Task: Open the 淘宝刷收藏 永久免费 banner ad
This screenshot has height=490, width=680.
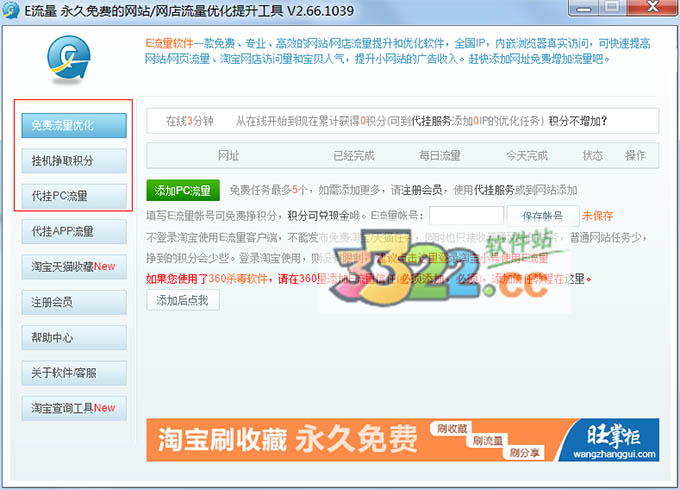Action: click(x=403, y=440)
